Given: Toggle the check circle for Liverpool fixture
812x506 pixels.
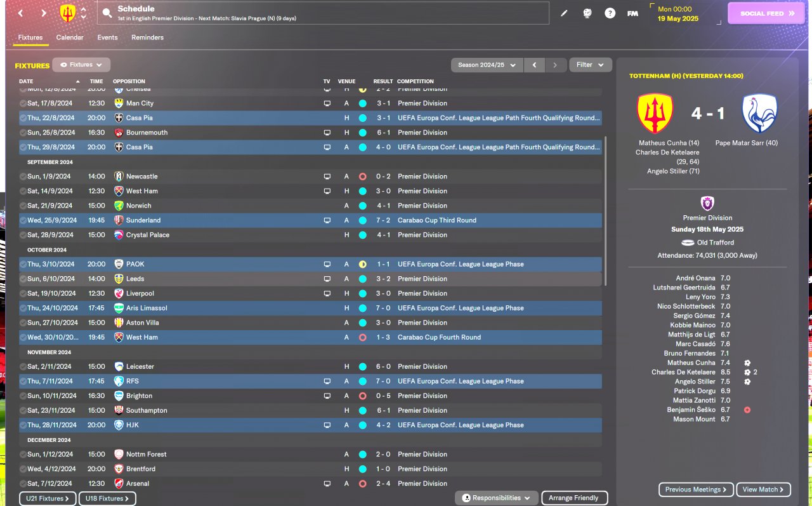Looking at the screenshot, I should click(23, 293).
